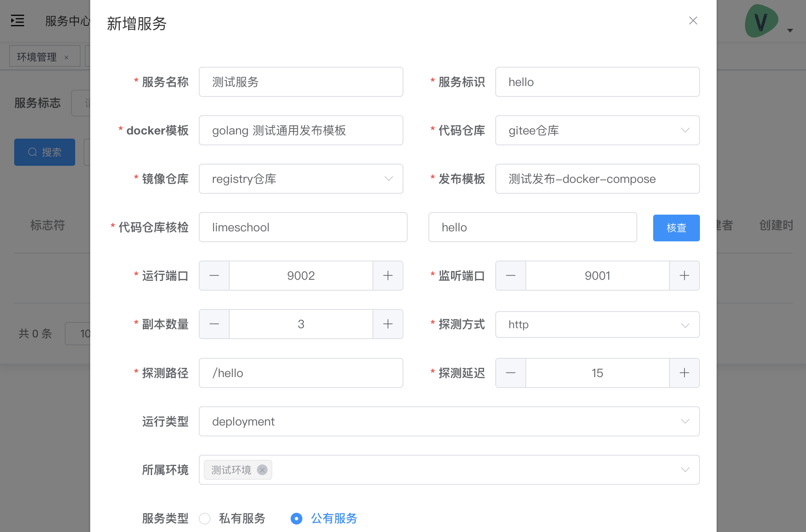The image size is (806, 532).
Task: Decrease 副本数量 with minus button
Action: [214, 324]
